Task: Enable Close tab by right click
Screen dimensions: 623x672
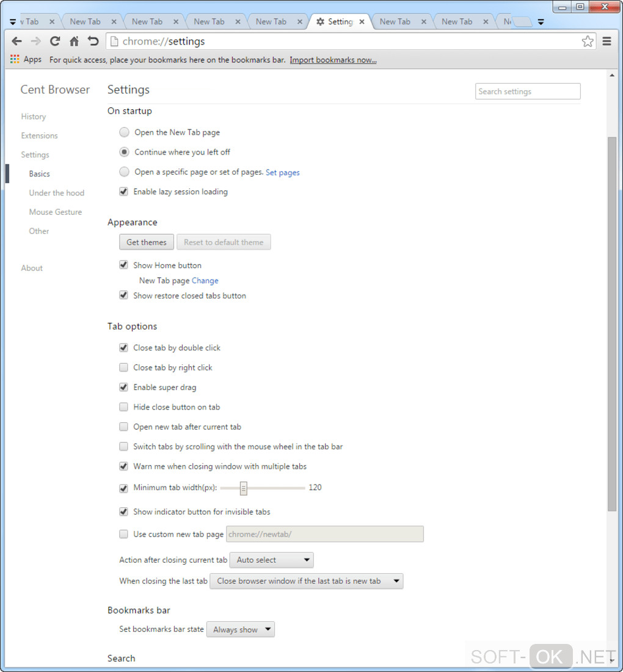Action: [123, 367]
